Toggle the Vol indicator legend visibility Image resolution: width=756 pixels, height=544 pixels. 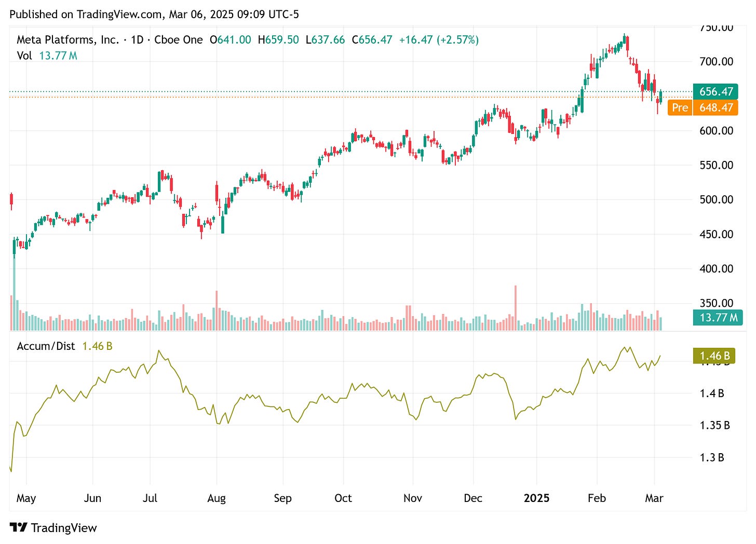(24, 56)
